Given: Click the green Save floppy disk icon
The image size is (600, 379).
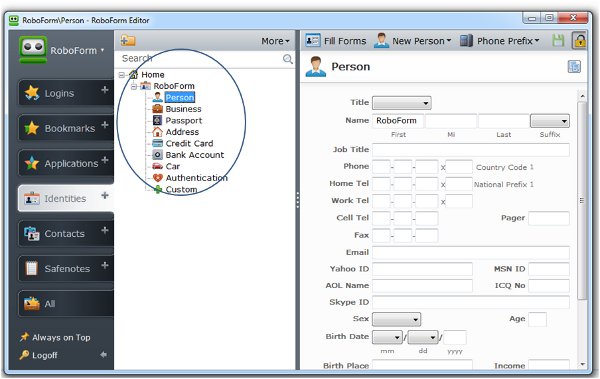Looking at the screenshot, I should (558, 40).
